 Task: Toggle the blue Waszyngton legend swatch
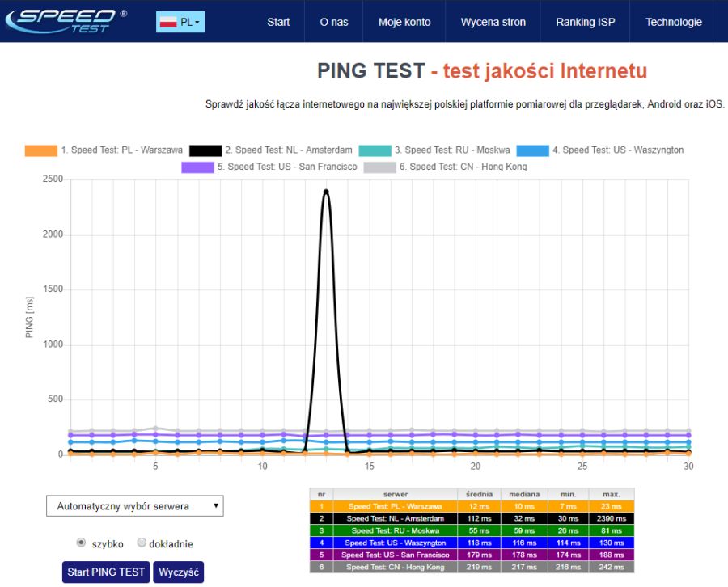(x=532, y=150)
